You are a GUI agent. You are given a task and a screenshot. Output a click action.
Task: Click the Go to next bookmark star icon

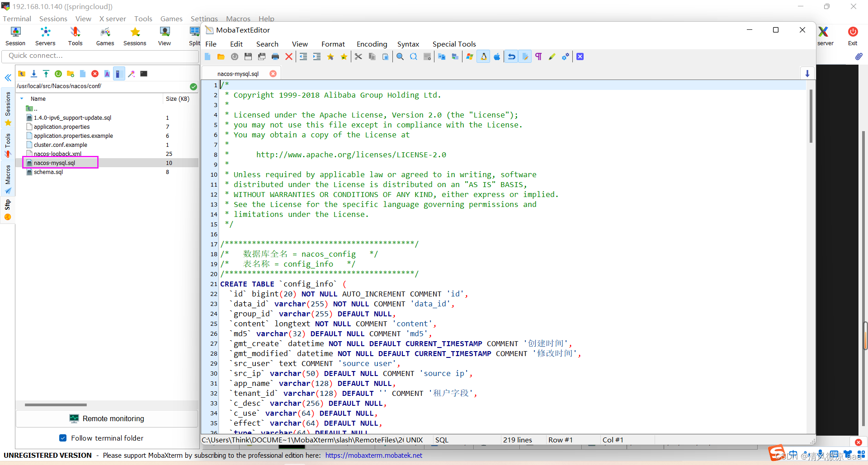click(344, 56)
